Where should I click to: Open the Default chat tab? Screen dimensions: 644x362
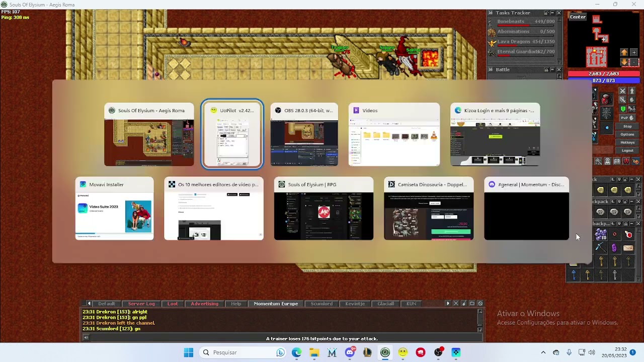click(107, 304)
